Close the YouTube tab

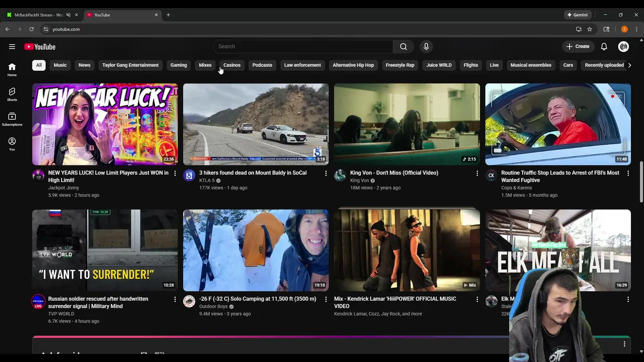pos(156,15)
